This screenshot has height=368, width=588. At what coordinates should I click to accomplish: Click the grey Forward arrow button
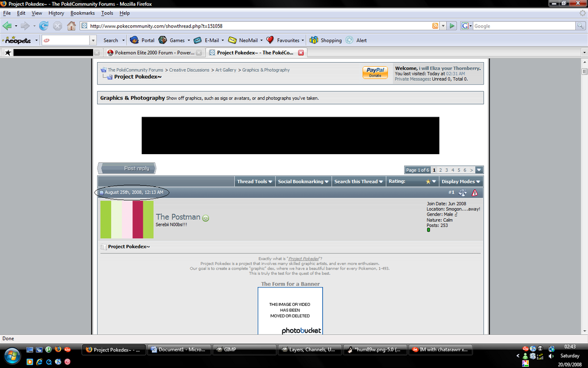point(25,26)
